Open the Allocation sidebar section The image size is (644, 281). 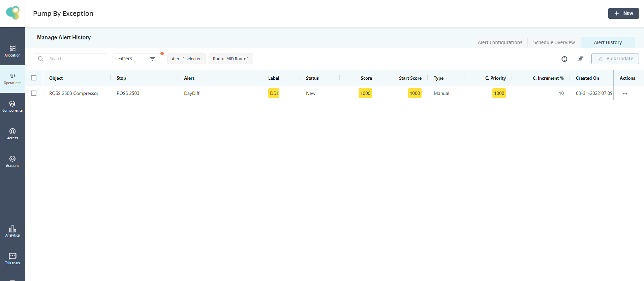click(12, 51)
